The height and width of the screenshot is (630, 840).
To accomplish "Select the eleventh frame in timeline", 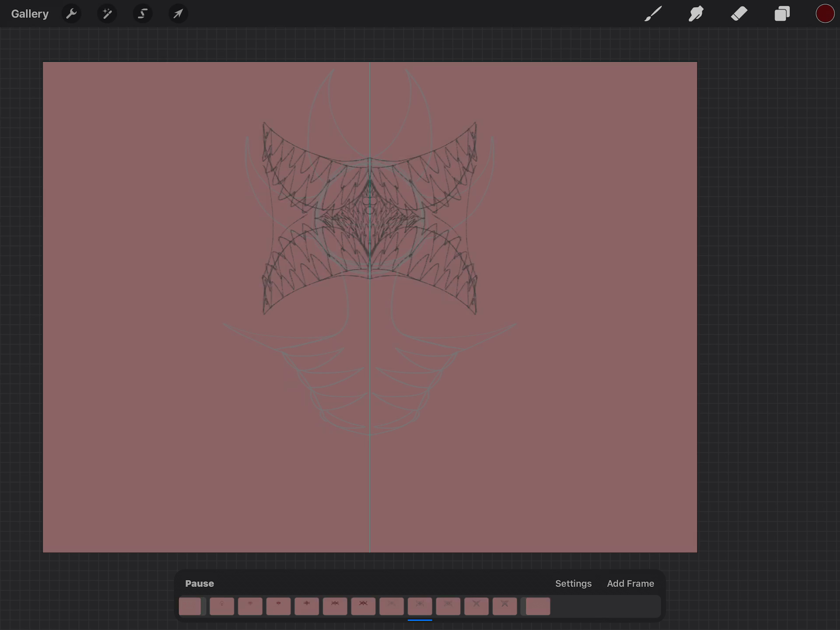I will pos(476,606).
